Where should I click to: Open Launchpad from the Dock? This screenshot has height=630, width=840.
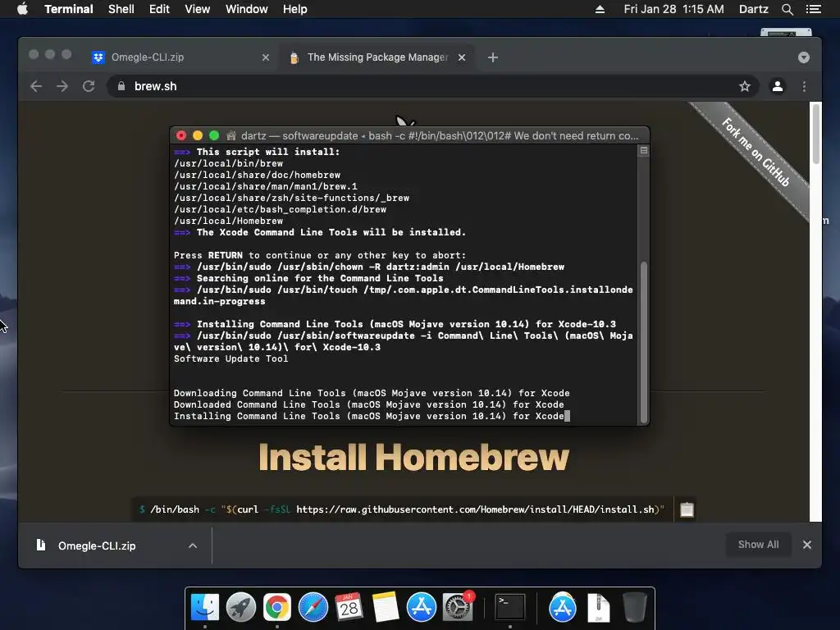pos(240,608)
